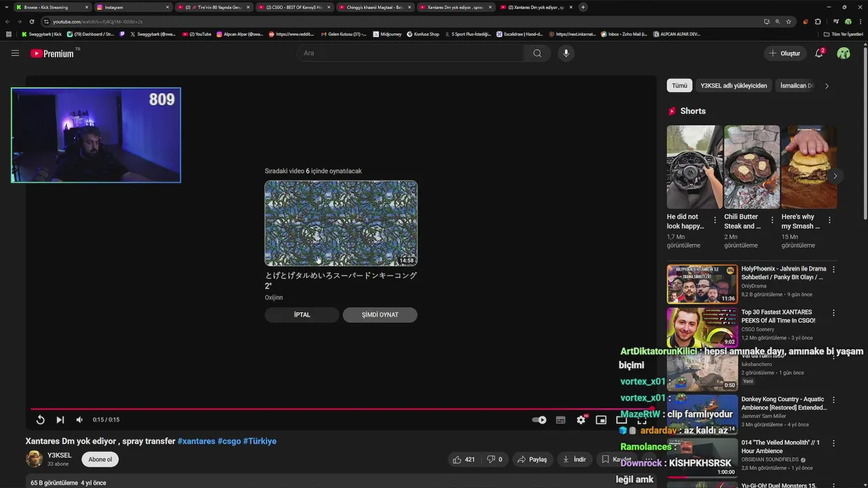Start voice search with the microphone

click(x=566, y=53)
